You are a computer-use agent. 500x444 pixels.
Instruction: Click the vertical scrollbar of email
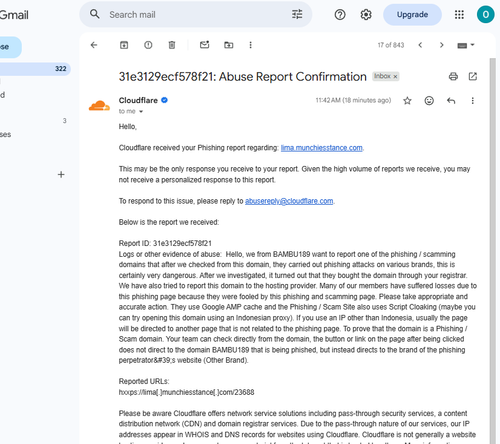pyautogui.click(x=493, y=251)
